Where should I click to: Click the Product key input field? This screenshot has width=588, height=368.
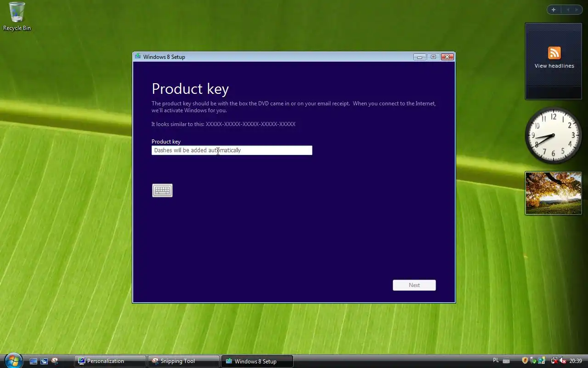[232, 150]
